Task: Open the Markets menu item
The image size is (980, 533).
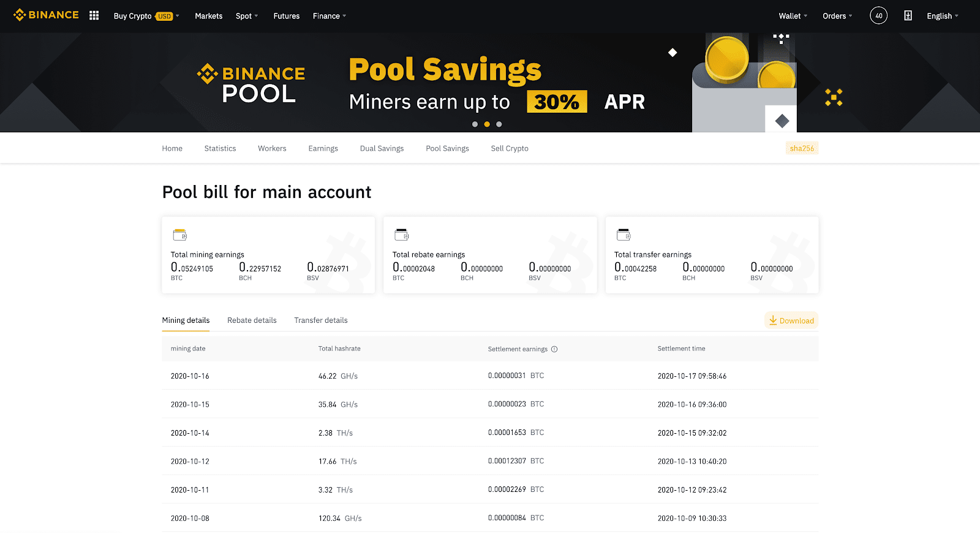Action: 208,16
